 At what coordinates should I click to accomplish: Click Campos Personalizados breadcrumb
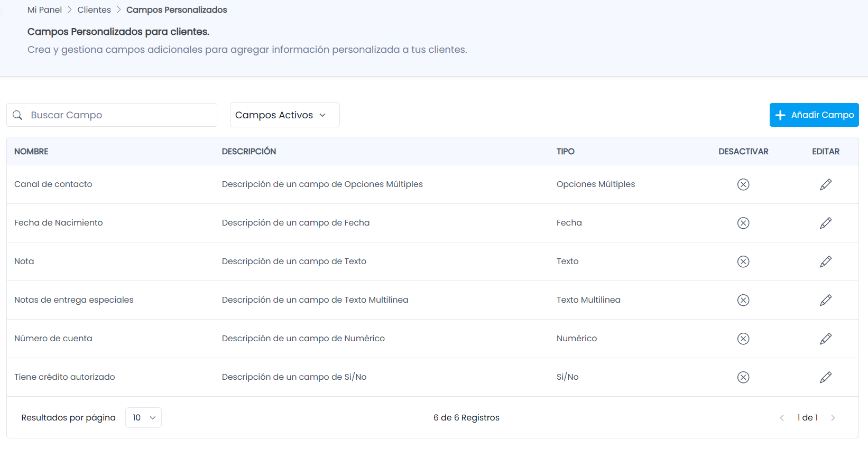(177, 10)
